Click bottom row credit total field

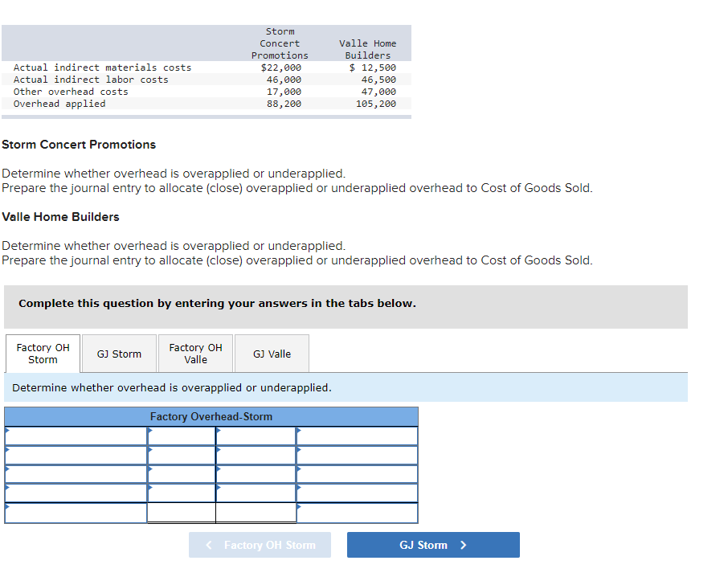click(256, 513)
